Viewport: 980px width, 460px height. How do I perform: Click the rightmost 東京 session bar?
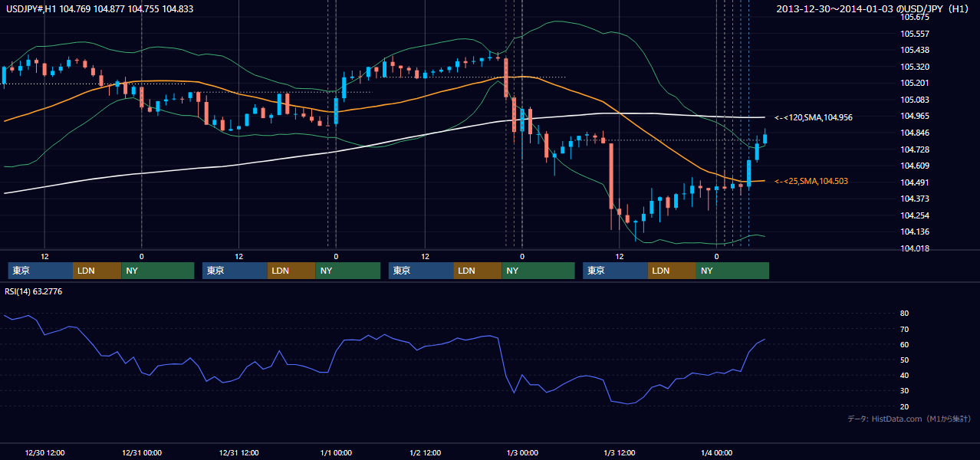615,271
